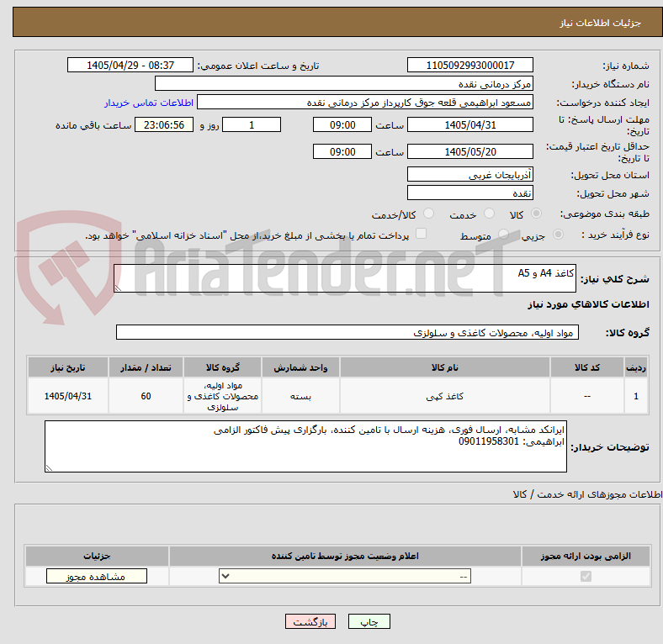Click the گروه کالا column header
This screenshot has height=644, width=663.
click(x=223, y=367)
